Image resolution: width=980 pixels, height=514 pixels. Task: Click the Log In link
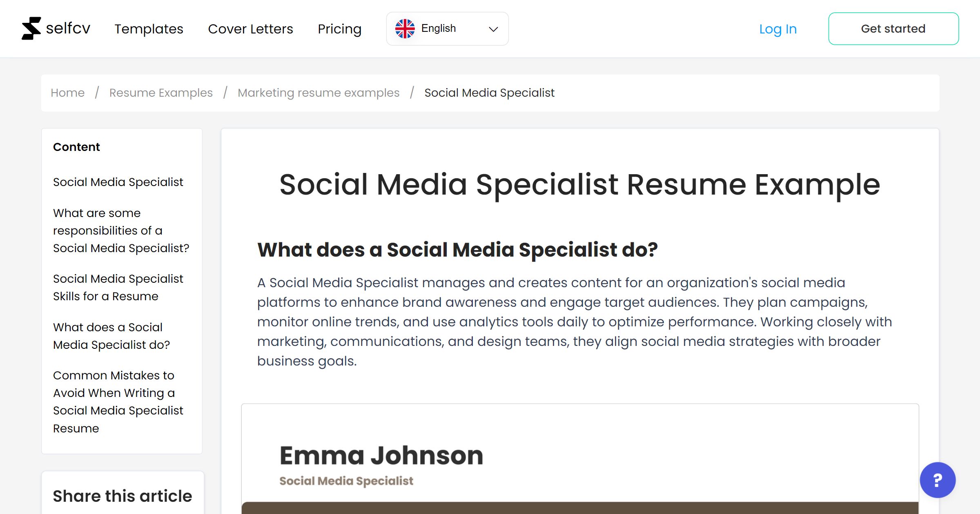777,29
